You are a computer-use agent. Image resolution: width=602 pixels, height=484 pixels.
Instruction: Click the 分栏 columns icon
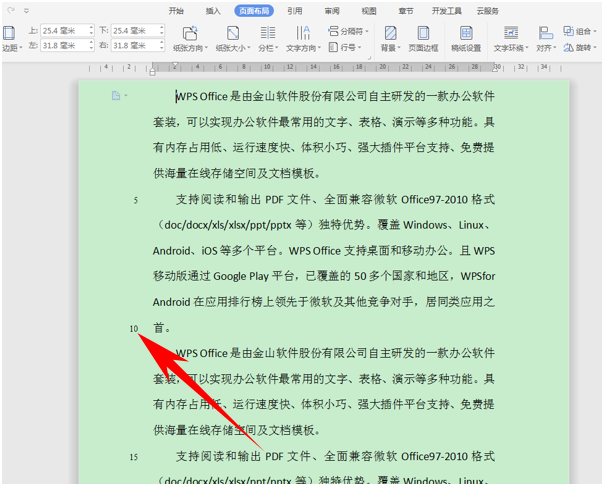268,33
